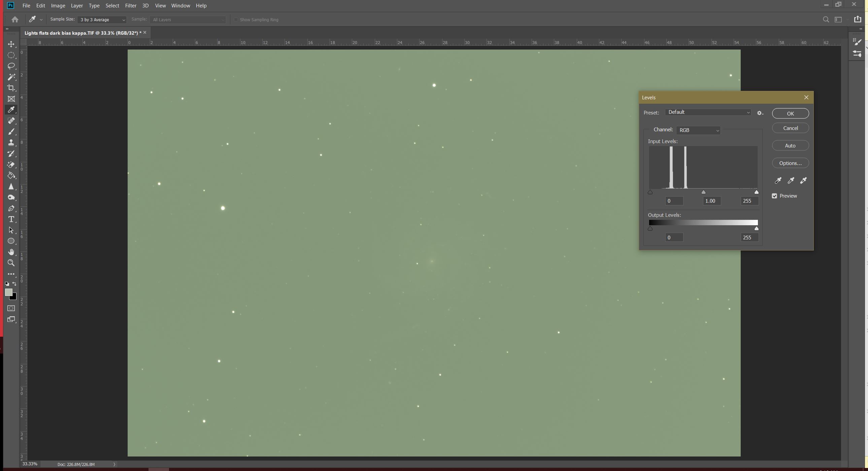Expand the status bar info arrow
The width and height of the screenshot is (868, 471).
[114, 464]
